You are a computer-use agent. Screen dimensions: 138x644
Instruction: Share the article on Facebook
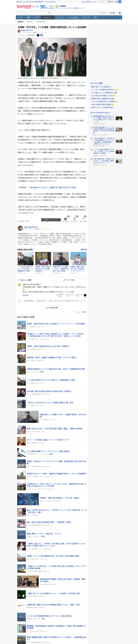click(x=42, y=35)
